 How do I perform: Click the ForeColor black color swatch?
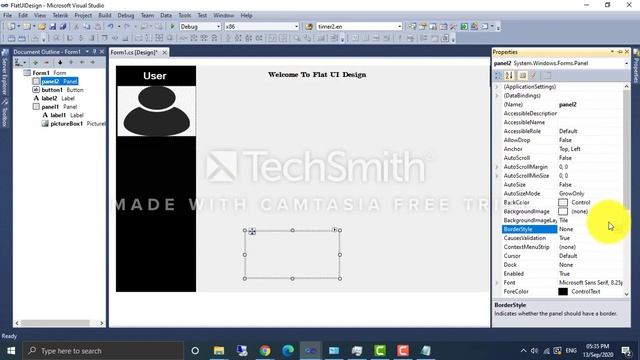(563, 291)
